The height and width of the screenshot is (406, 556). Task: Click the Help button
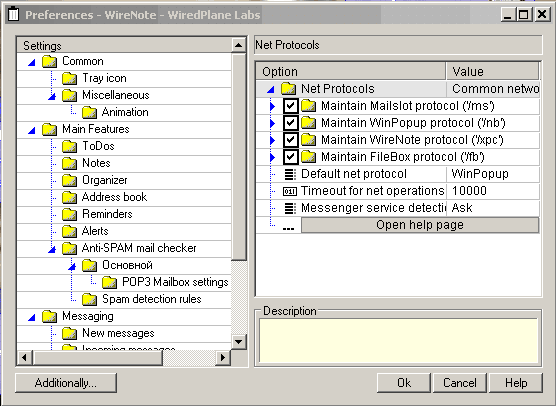(516, 383)
